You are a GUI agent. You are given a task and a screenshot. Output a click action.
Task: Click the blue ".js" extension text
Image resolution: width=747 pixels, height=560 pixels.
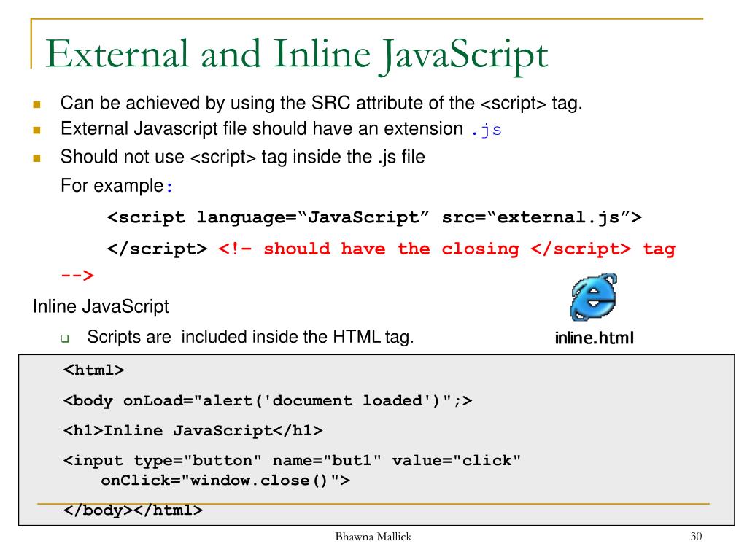pyautogui.click(x=487, y=130)
